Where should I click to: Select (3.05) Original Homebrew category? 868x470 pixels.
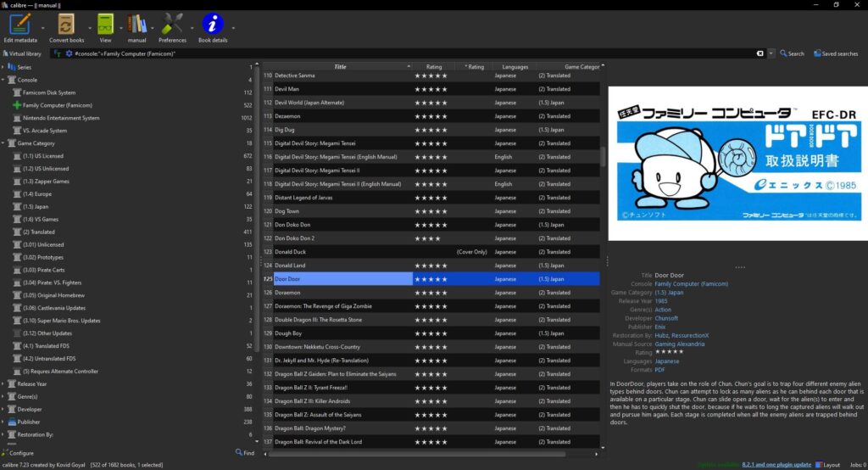point(53,295)
